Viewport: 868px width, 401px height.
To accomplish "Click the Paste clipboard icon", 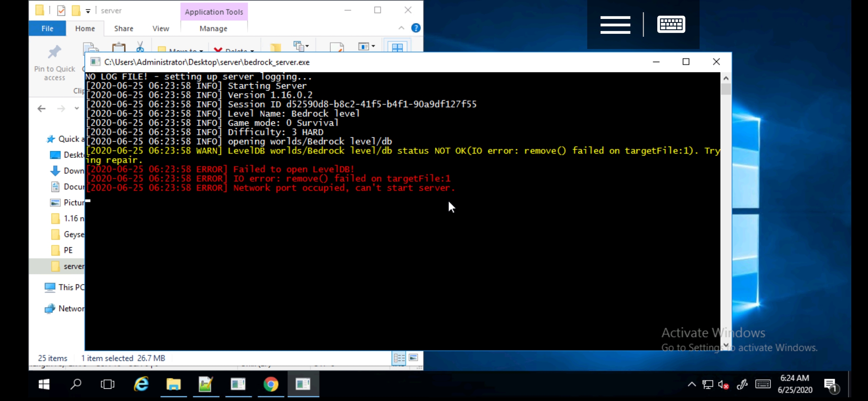I will tap(119, 48).
